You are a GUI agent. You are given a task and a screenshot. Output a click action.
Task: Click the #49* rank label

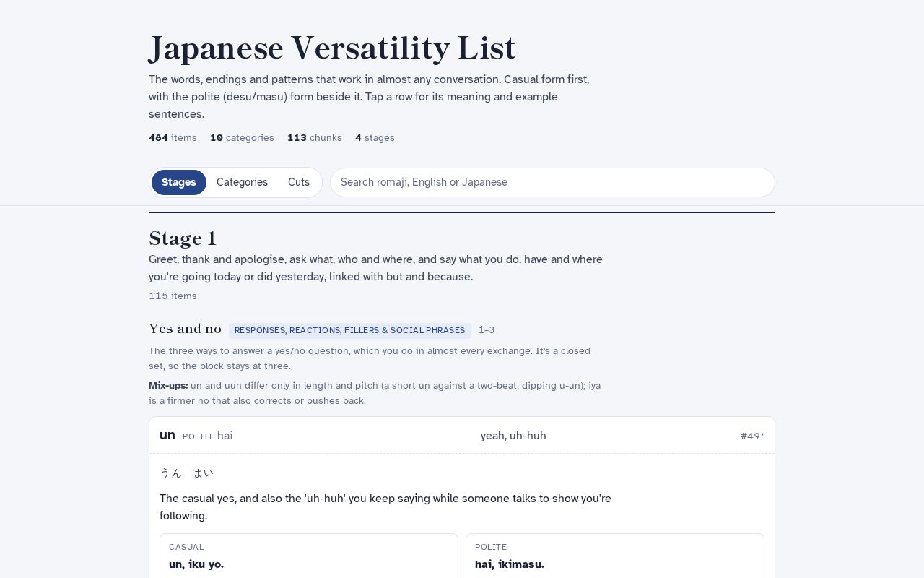(x=752, y=436)
